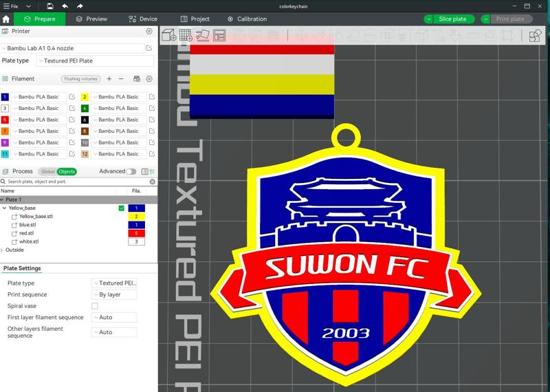
Task: Click filament 7 orange color swatch
Action: coord(5,131)
